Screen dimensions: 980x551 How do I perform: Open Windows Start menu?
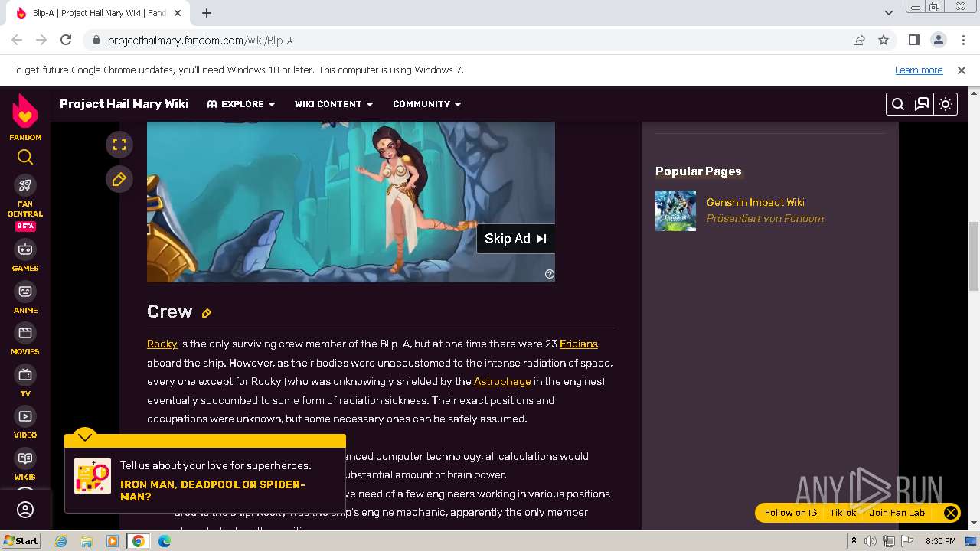(21, 541)
